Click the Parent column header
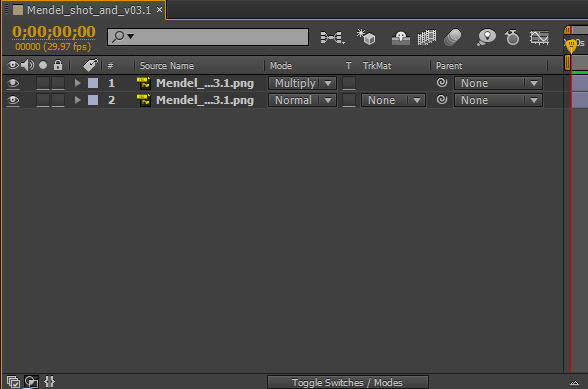The height and width of the screenshot is (389, 588). click(449, 66)
